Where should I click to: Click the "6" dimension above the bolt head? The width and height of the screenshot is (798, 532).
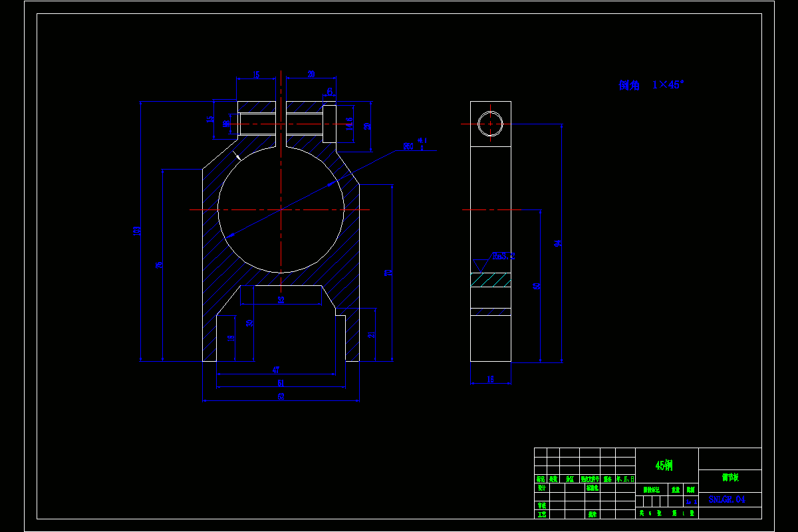click(330, 91)
